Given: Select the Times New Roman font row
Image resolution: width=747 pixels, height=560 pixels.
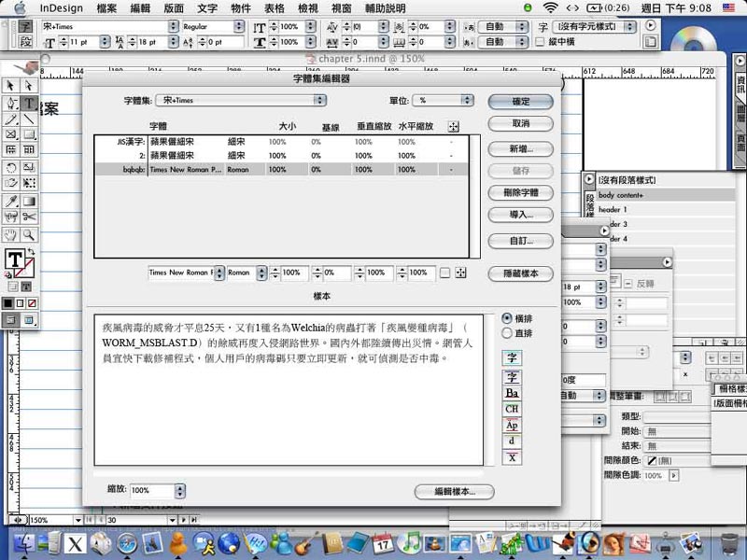Looking at the screenshot, I should [x=280, y=170].
